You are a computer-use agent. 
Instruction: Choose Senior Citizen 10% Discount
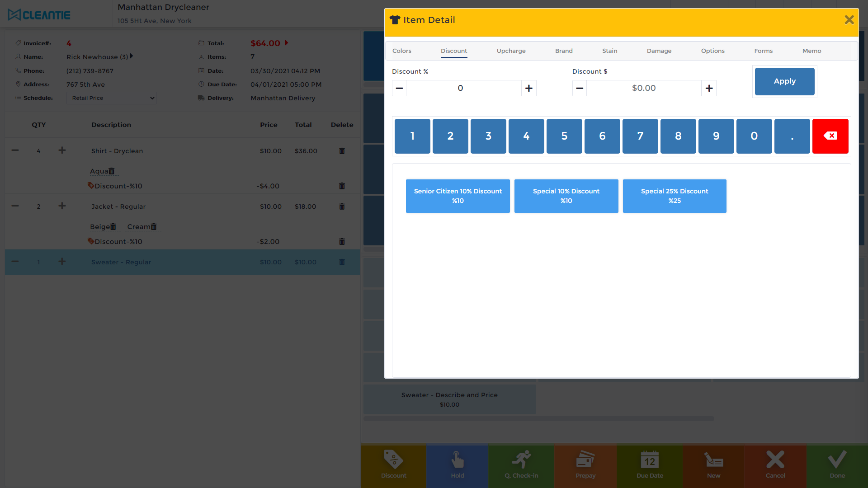[458, 196]
